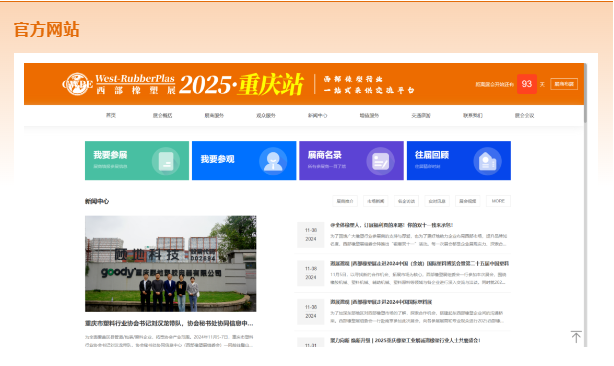
Task: Click the notepad icon on the 展商名录 tile
Action: tap(380, 161)
